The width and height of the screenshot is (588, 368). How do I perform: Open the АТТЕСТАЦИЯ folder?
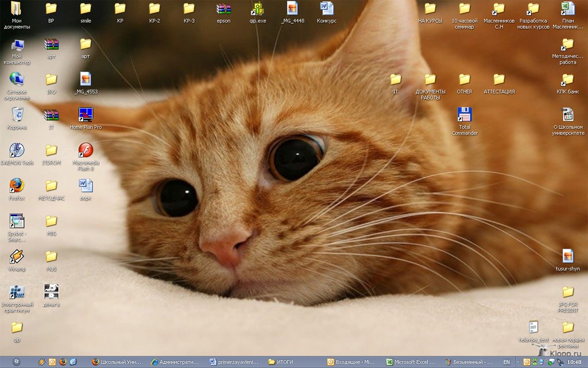499,80
